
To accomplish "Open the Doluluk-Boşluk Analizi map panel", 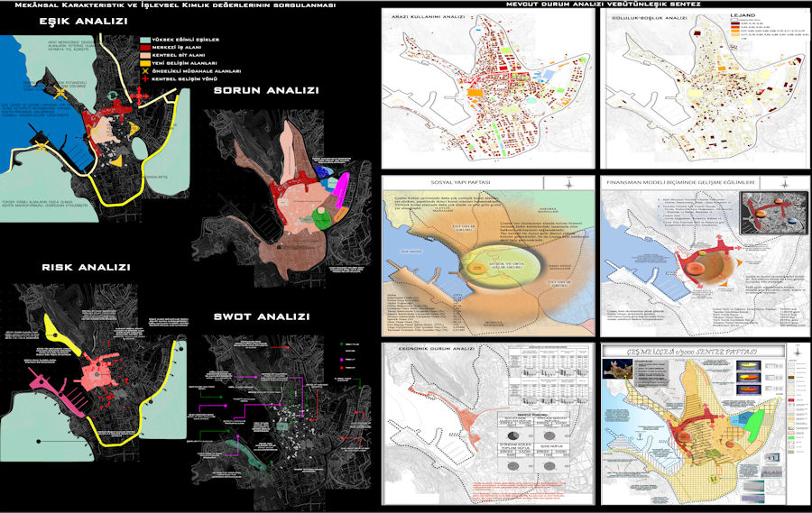I will 705,88.
